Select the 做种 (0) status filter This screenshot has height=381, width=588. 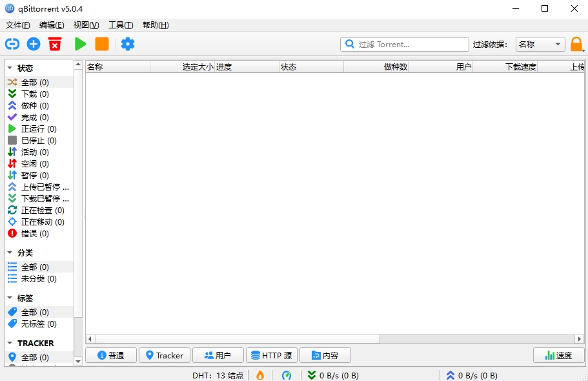(x=34, y=105)
